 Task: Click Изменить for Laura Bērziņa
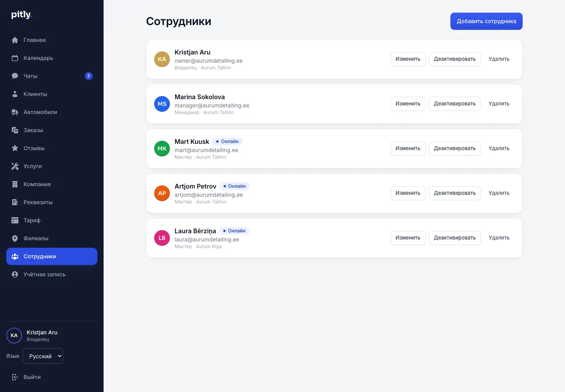[x=408, y=238]
